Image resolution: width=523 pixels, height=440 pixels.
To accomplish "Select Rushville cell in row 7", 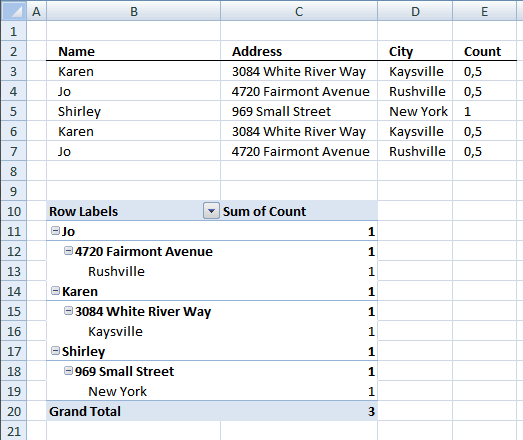I will click(x=415, y=151).
